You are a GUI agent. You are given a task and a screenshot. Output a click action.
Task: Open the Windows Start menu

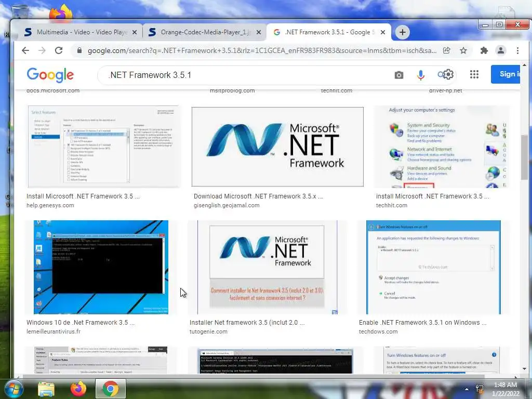[x=14, y=389]
